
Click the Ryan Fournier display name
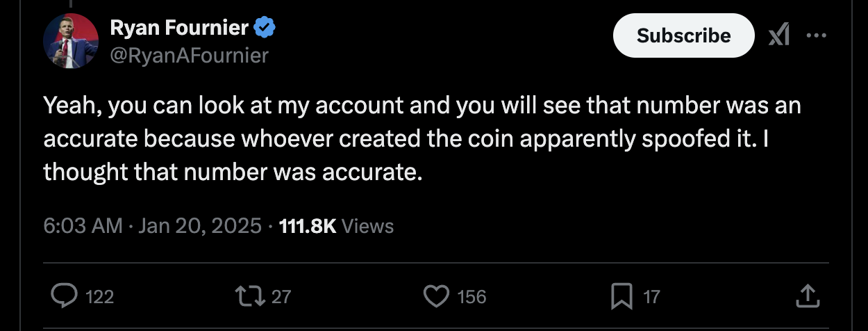179,28
